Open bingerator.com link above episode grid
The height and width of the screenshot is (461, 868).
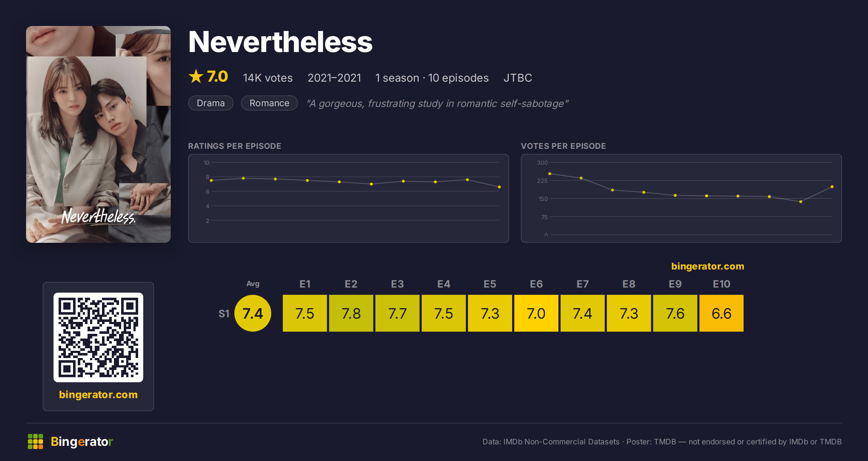pyautogui.click(x=708, y=266)
